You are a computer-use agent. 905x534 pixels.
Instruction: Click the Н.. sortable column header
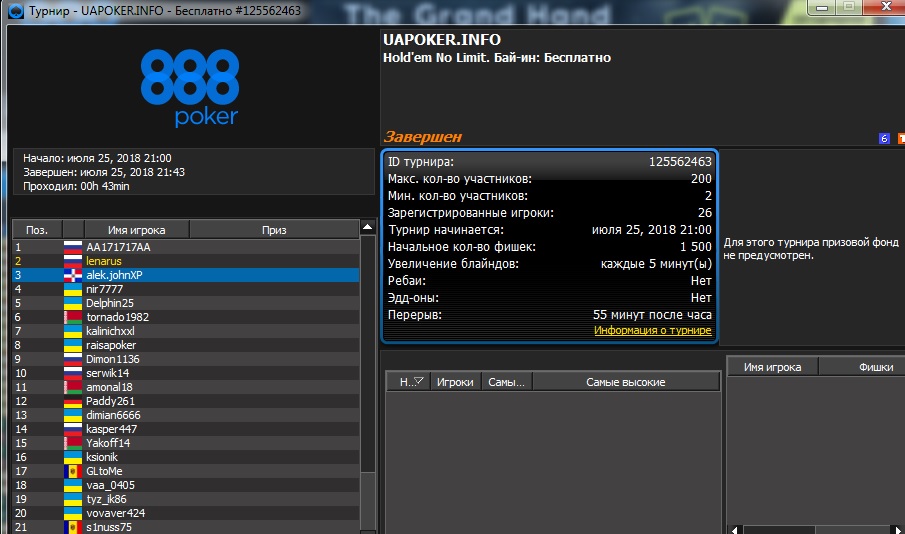408,382
